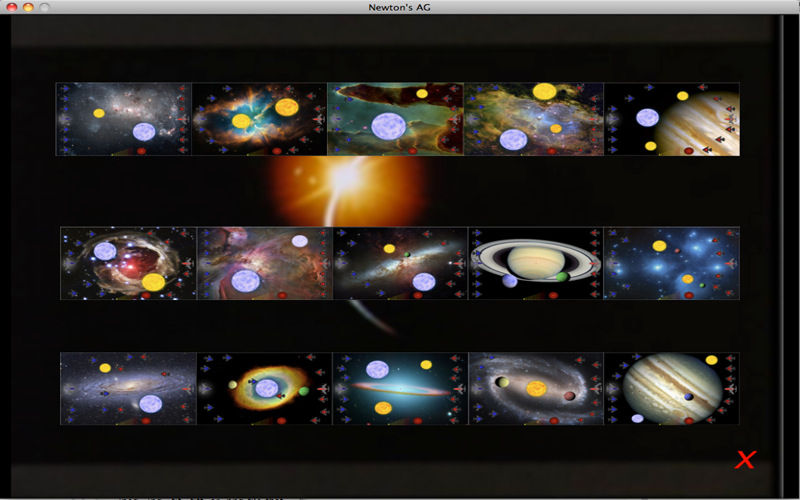Click the red X exit icon

coord(745,460)
